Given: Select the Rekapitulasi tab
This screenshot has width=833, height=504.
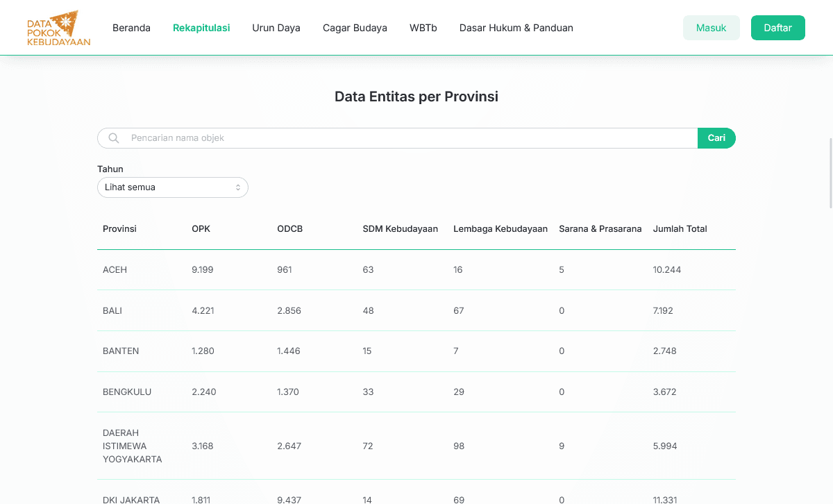Looking at the screenshot, I should point(201,28).
